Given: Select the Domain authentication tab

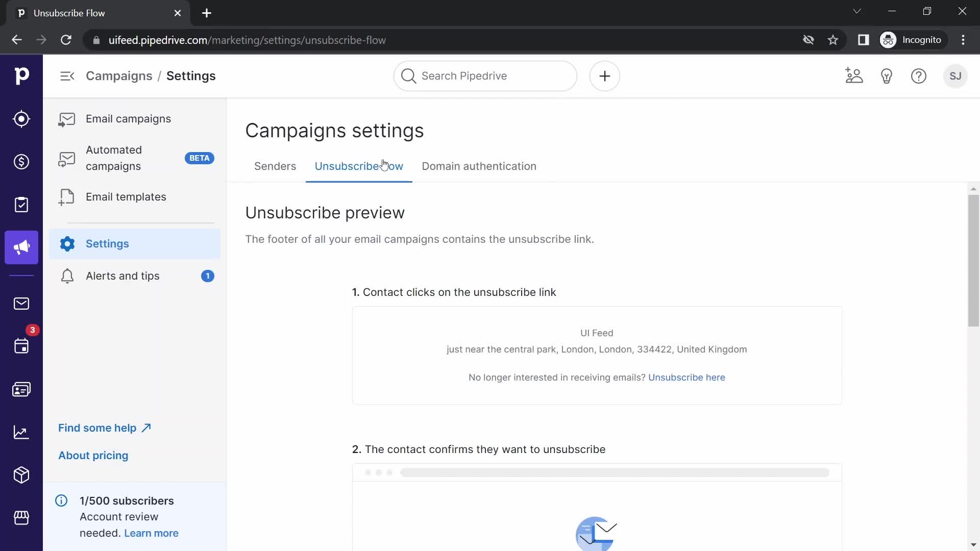Looking at the screenshot, I should [479, 166].
